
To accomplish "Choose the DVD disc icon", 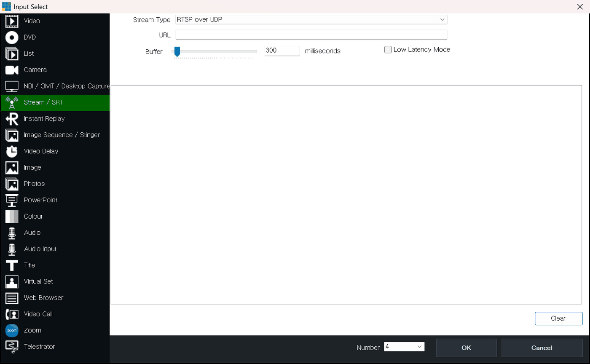I will (x=12, y=37).
